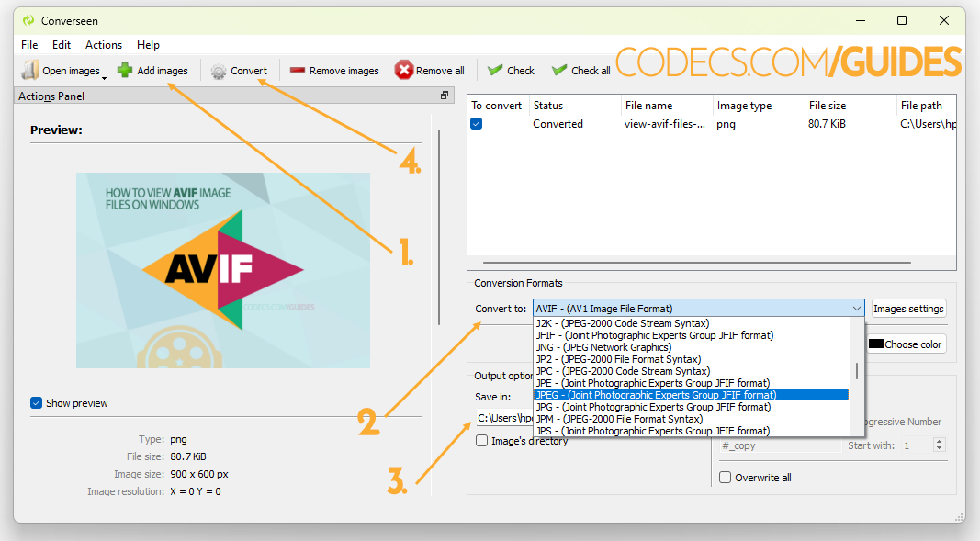Choose JPM JPEG-2000 File Format Syntax
Screen dimensions: 980x541
coord(692,419)
